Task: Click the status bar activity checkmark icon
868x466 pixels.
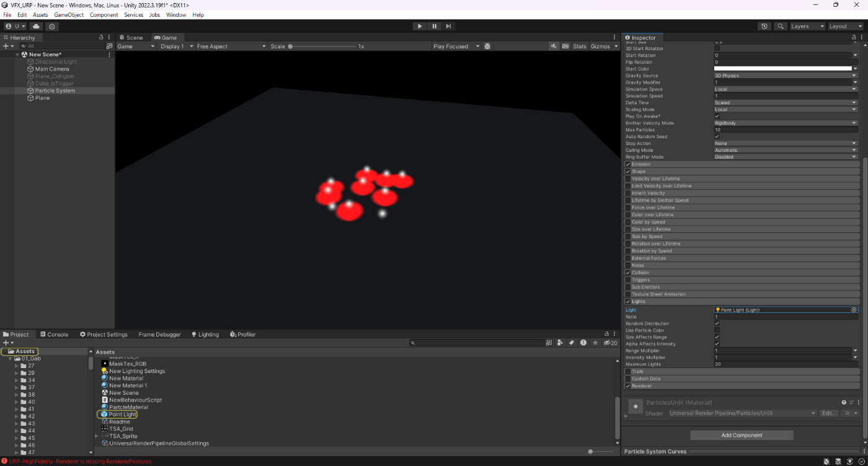Action: tap(861, 461)
